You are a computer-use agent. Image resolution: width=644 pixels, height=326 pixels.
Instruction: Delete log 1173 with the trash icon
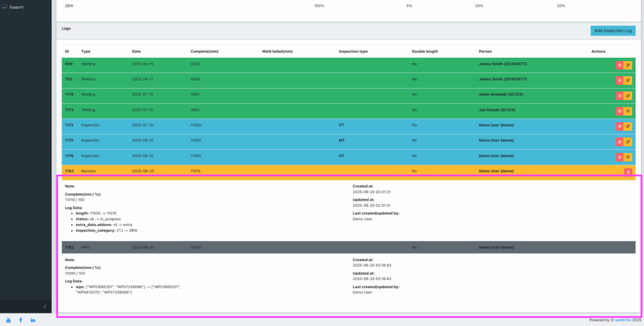click(619, 111)
